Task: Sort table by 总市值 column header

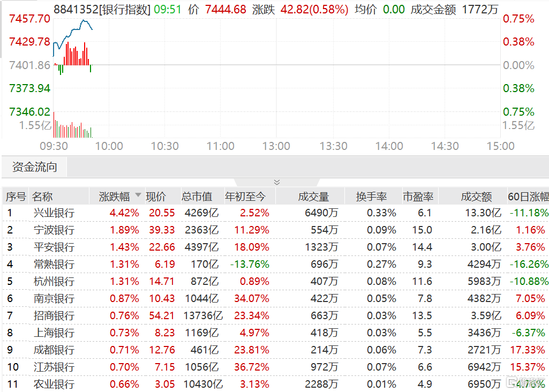Action: click(197, 197)
